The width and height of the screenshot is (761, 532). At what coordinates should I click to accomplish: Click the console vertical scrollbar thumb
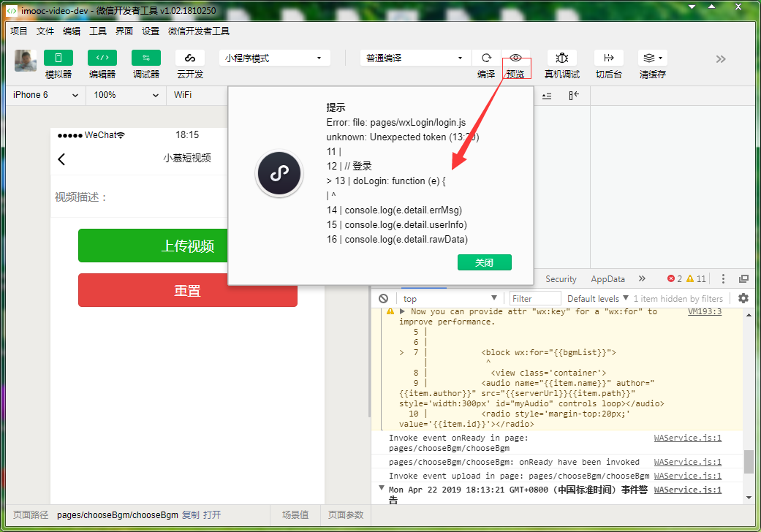tap(749, 462)
